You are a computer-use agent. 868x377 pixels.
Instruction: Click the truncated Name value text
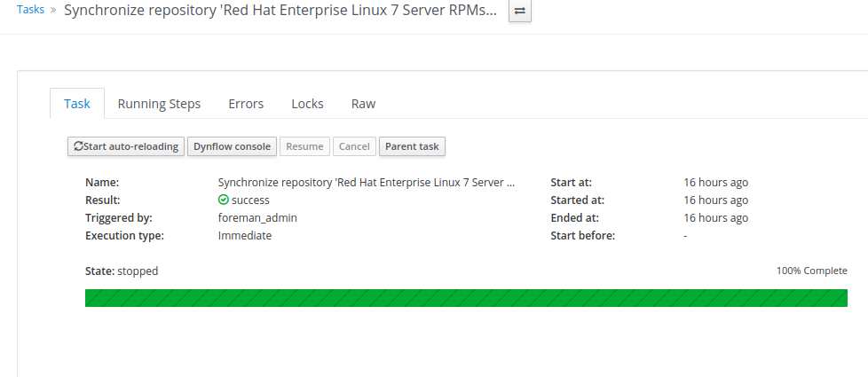(367, 183)
